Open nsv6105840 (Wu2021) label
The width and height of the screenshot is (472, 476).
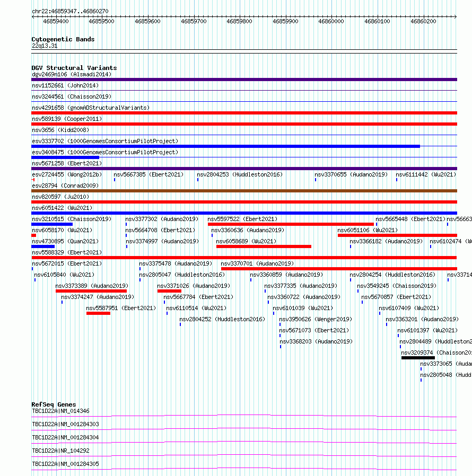[64, 275]
